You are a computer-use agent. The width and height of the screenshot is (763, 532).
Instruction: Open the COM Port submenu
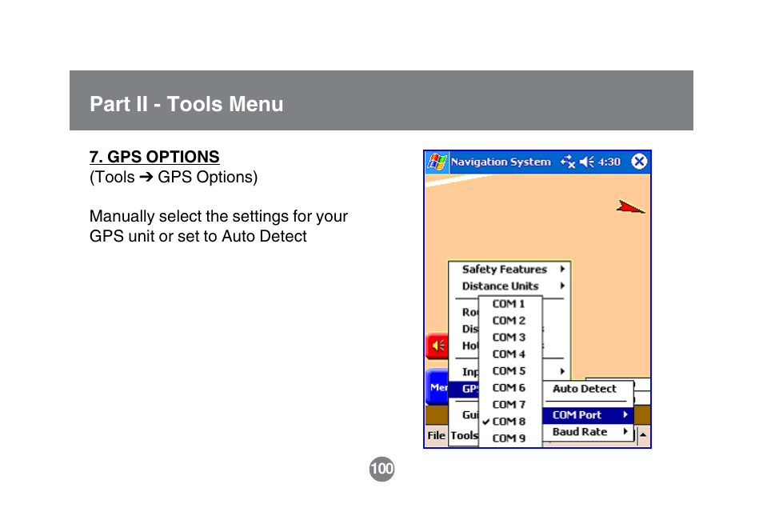[x=588, y=415]
